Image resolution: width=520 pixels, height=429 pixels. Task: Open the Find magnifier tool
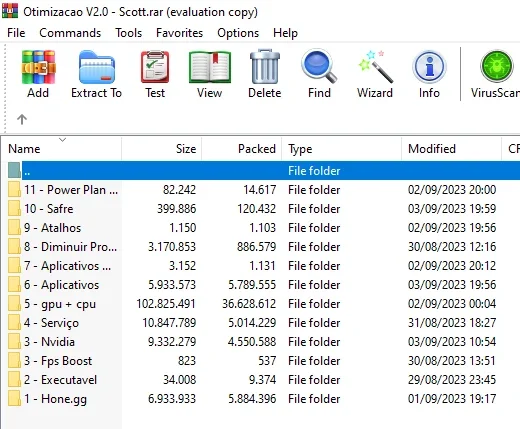tap(319, 66)
